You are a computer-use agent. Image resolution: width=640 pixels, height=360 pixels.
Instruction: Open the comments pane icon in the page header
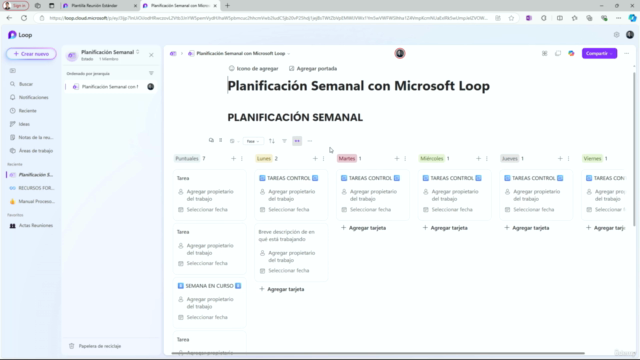point(558,53)
